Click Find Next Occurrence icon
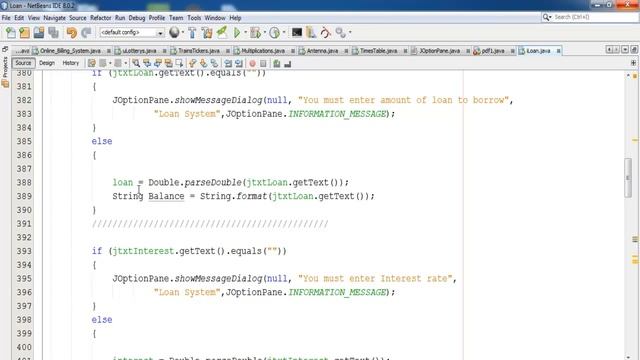Image resolution: width=640 pixels, height=360 pixels. (158, 63)
